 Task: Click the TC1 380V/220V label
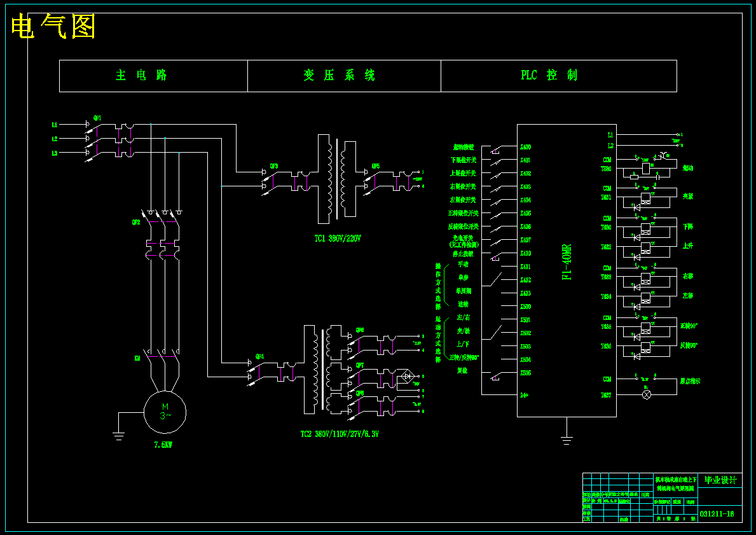click(x=338, y=239)
